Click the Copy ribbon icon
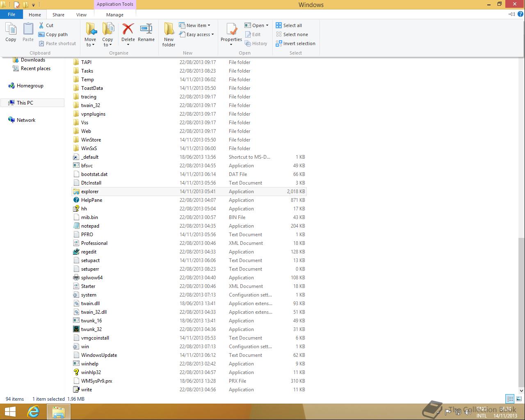This screenshot has width=525, height=420. pos(11,32)
